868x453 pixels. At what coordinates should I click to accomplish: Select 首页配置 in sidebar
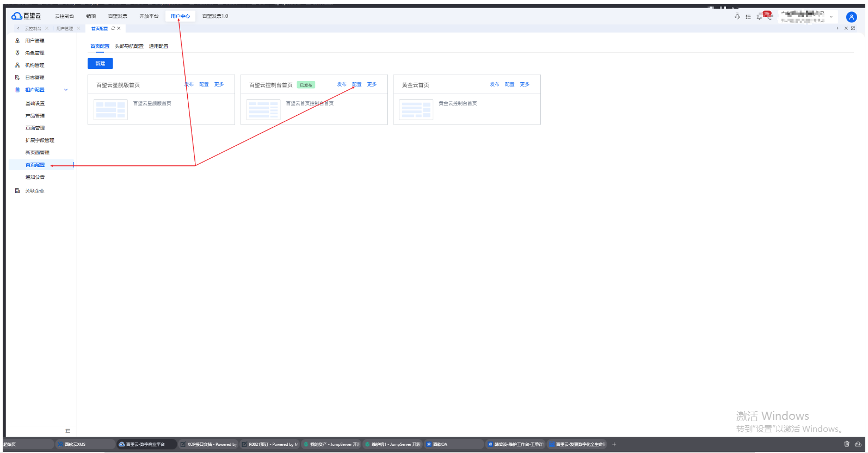click(x=41, y=165)
